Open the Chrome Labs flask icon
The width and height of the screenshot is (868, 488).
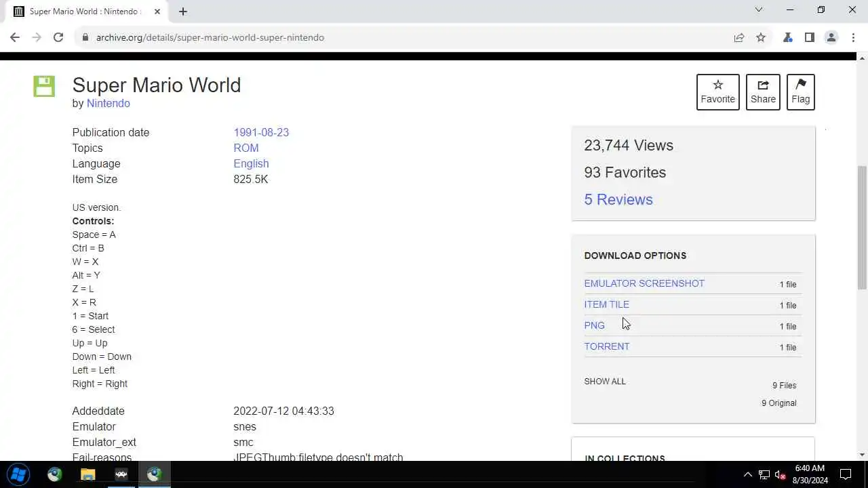pyautogui.click(x=788, y=37)
